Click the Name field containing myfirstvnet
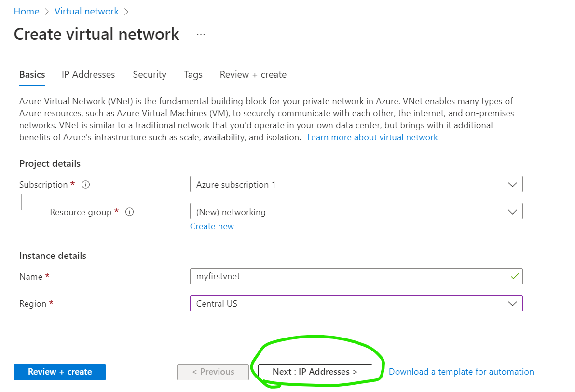Viewport: 575px width, 392px height. (356, 276)
